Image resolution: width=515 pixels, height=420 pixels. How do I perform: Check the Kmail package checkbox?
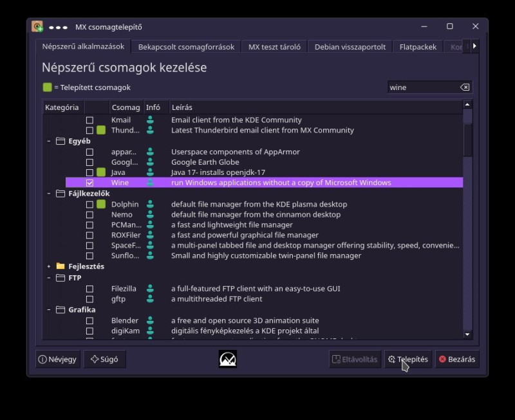pos(89,120)
